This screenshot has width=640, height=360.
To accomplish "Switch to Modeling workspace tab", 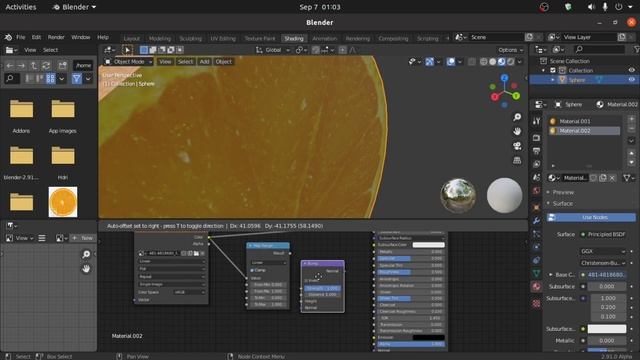I will tap(160, 38).
